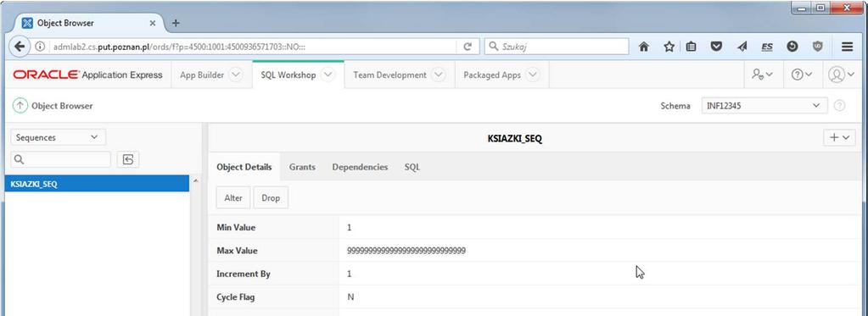Open the Schema INF12345 select list
The height and width of the screenshot is (316, 868).
click(764, 106)
